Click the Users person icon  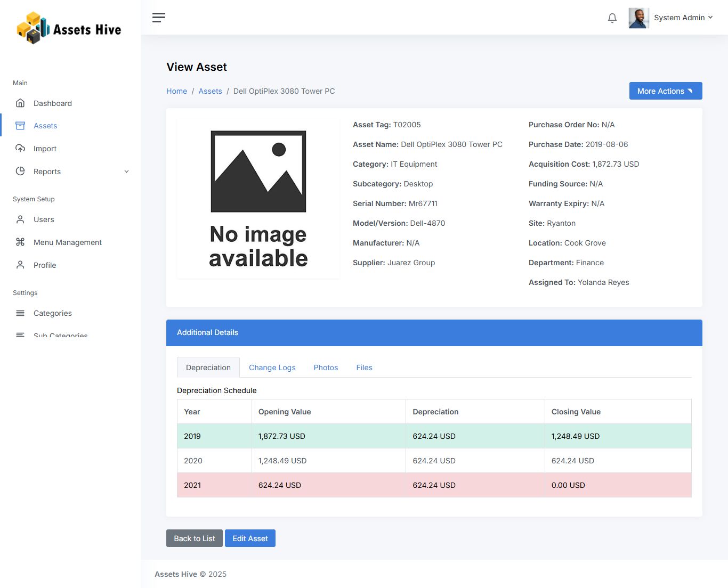pos(20,219)
